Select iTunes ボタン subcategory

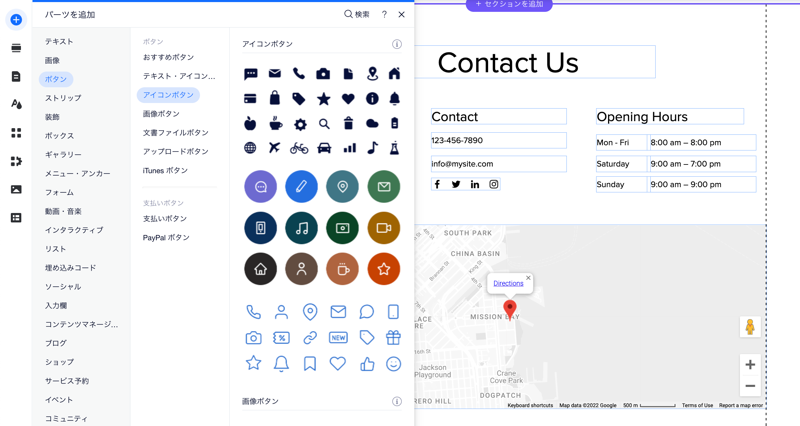pos(165,170)
